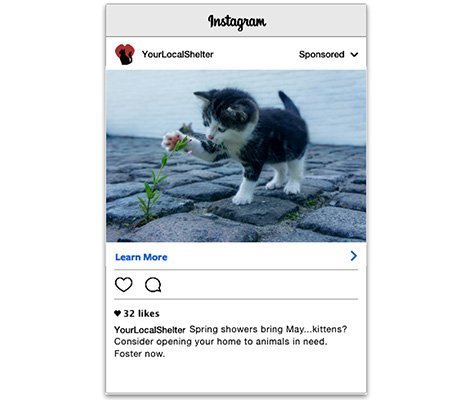The image size is (473, 400).
Task: Click the kitten's raised paw in the photo
Action: tap(173, 140)
